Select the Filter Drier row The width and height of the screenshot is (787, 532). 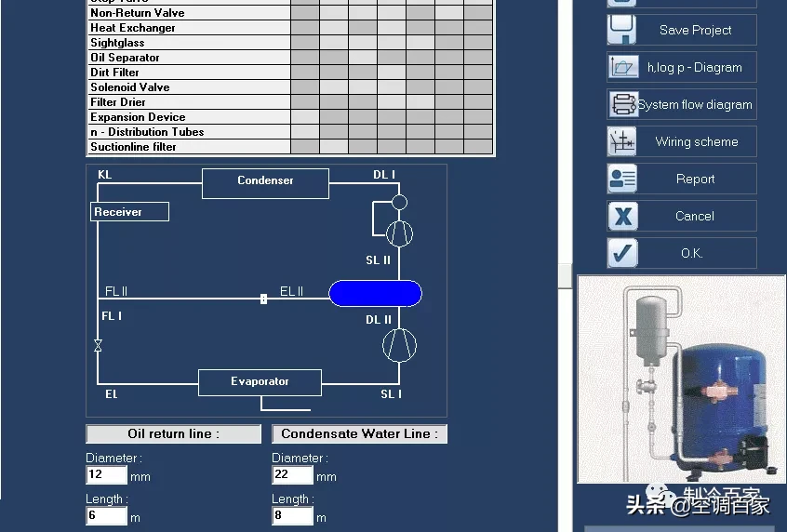290,102
